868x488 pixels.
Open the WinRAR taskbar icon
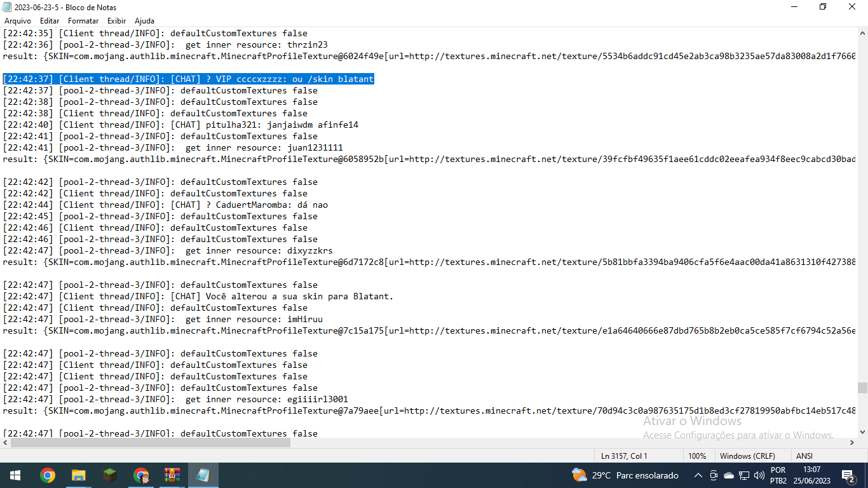(172, 475)
